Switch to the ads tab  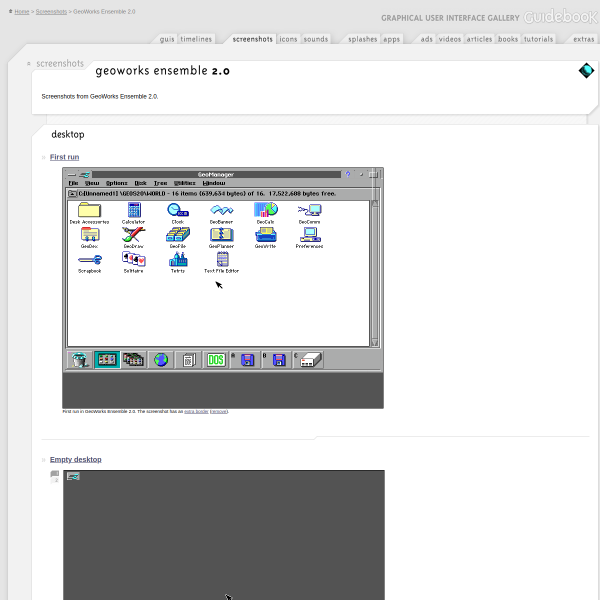[426, 39]
